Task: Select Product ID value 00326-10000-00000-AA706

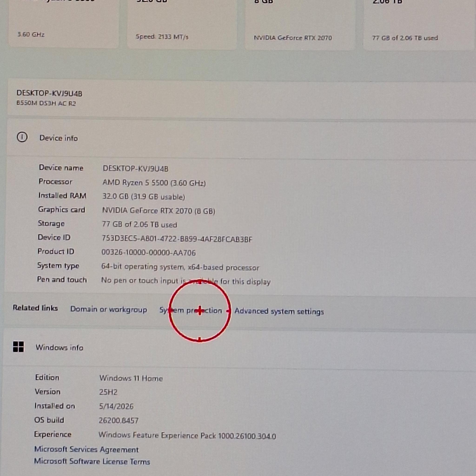Action: 149,253
